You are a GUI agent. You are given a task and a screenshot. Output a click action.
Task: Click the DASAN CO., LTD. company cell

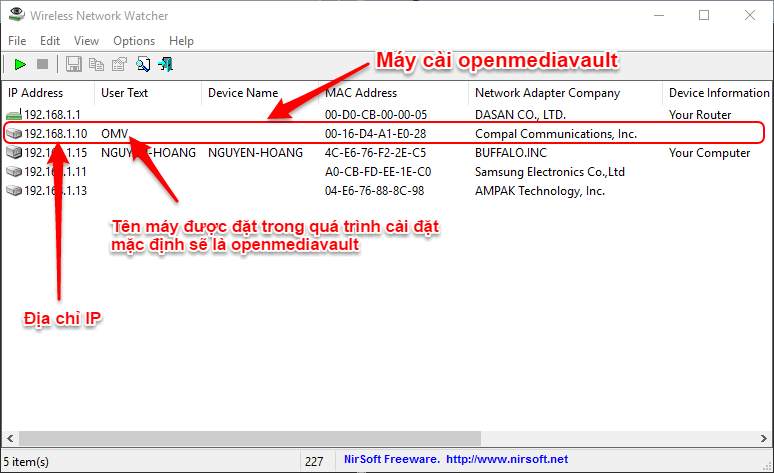[520, 115]
